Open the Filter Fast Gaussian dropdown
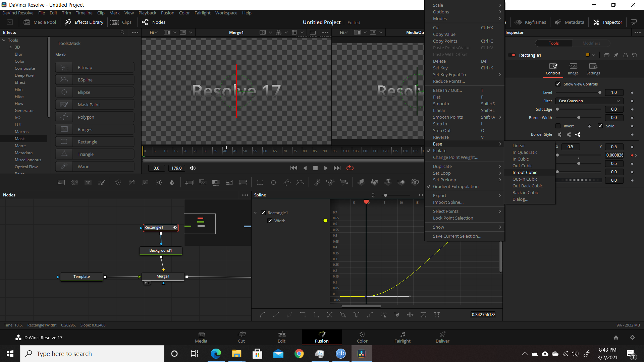The width and height of the screenshot is (644, 362). (x=589, y=101)
